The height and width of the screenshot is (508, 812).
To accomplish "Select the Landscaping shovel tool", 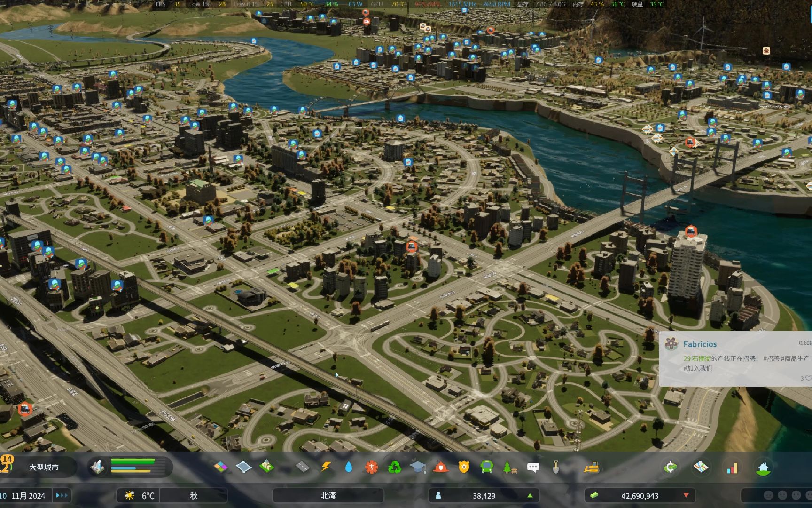I will tap(555, 467).
